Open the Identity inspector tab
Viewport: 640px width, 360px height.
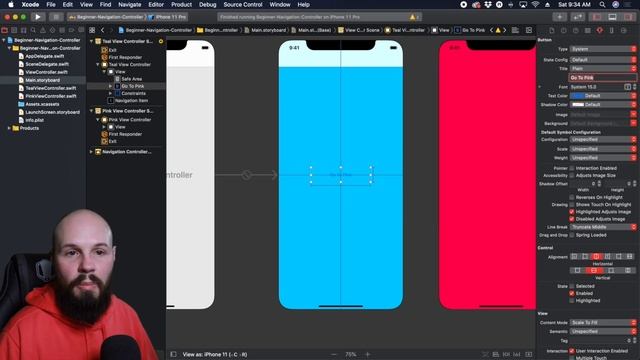[x=587, y=30]
